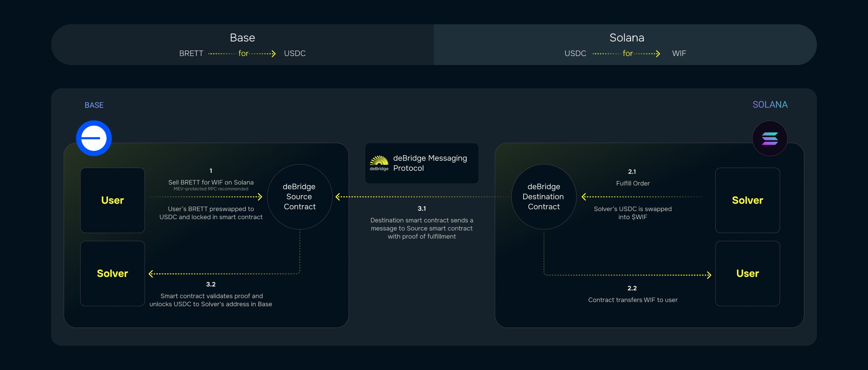Click the deBridge Source Contract circle
868x370 pixels.
pos(300,197)
